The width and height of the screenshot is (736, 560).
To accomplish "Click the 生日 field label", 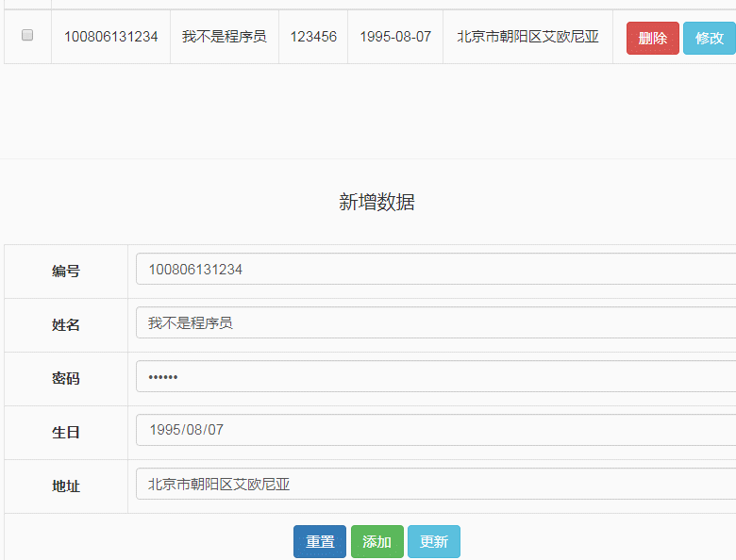I will click(x=66, y=433).
